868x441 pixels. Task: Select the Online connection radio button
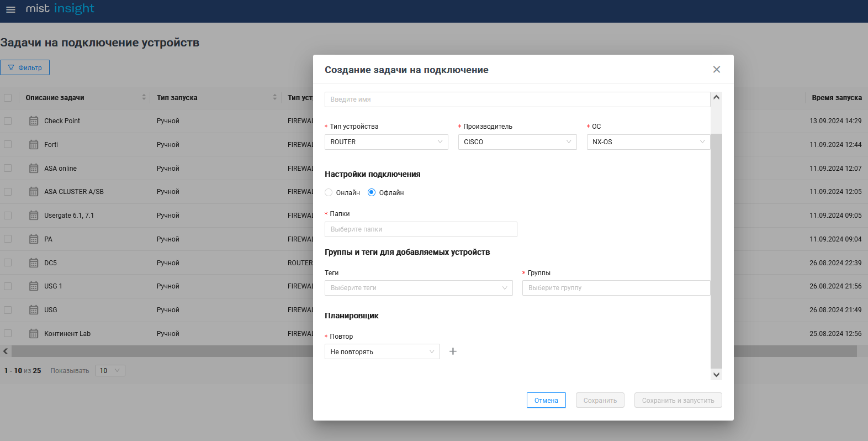(x=329, y=193)
